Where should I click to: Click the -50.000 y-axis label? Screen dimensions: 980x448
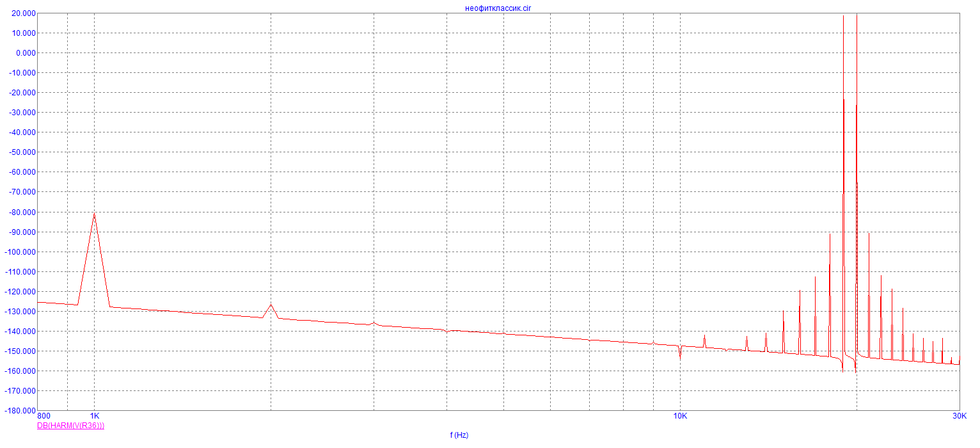coord(22,152)
